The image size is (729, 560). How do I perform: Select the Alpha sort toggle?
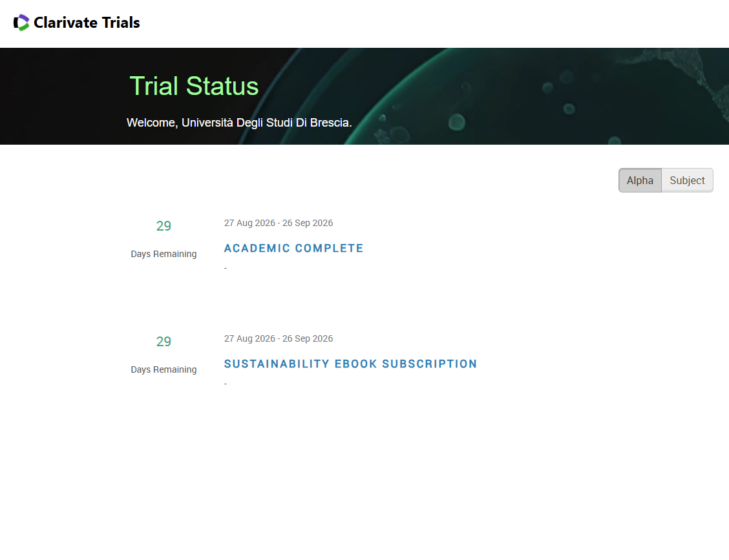[640, 180]
